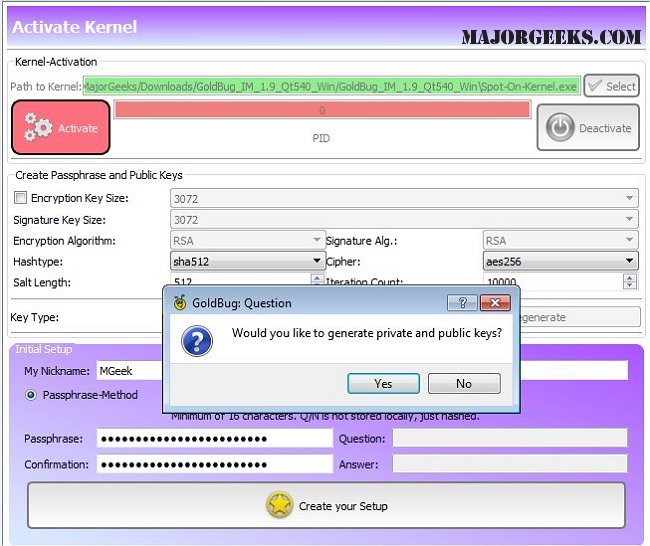Open the Hashtype sha512 dropdown
Viewport: 650px width, 546px height.
248,261
